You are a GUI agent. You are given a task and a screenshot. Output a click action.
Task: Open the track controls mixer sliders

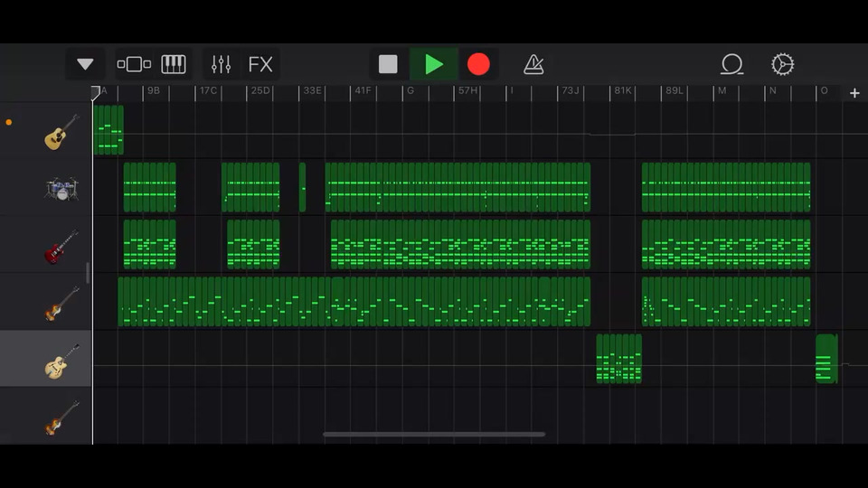click(x=221, y=64)
